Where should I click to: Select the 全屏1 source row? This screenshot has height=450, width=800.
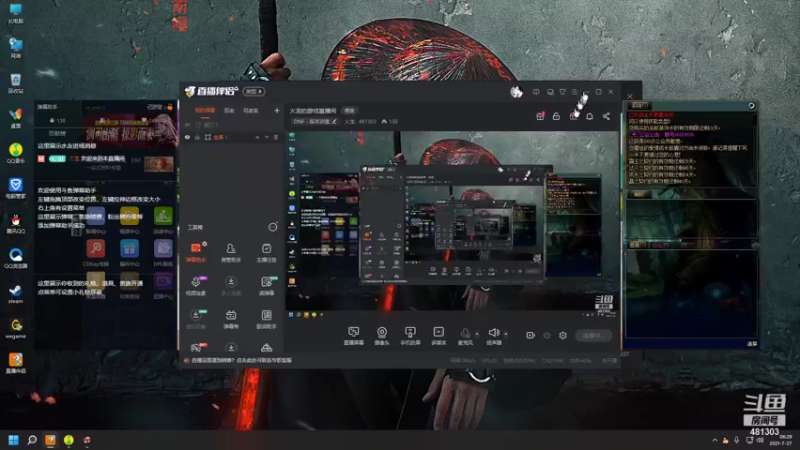pos(232,137)
